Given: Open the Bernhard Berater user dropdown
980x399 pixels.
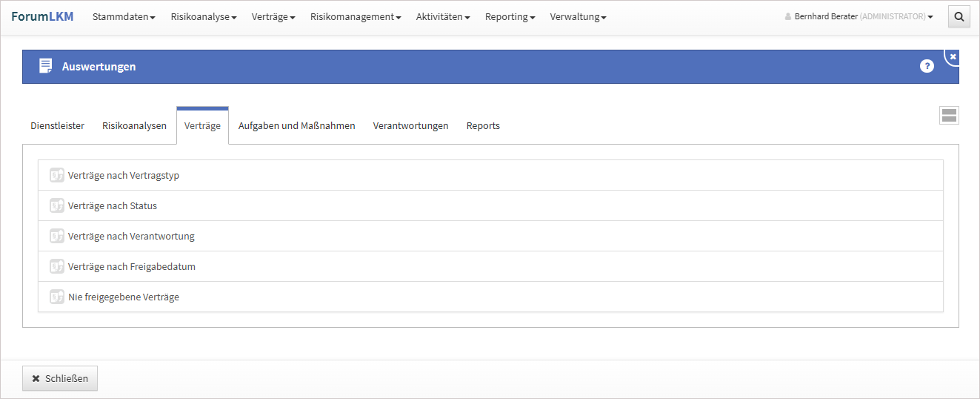Looking at the screenshot, I should click(859, 16).
